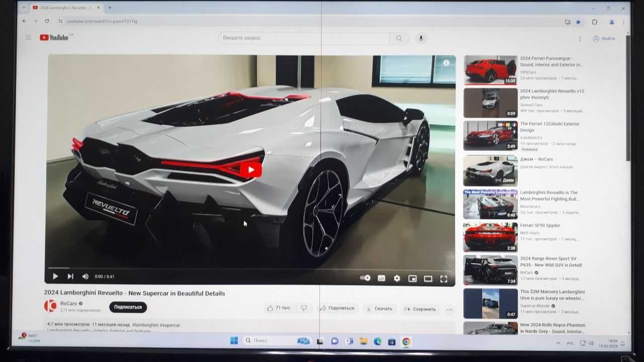Image resolution: width=644 pixels, height=362 pixels.
Task: Open Microsoft Edge from the taskbar
Action: tap(377, 341)
